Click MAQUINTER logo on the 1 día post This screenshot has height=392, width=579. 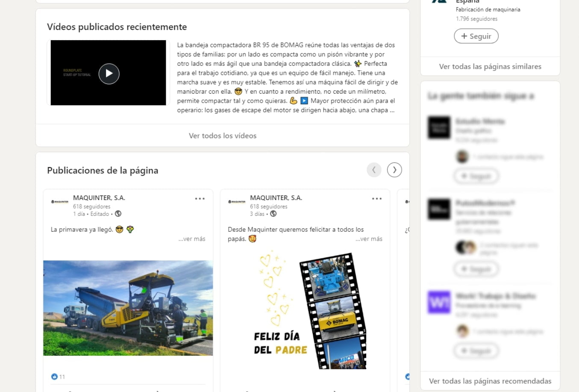(x=59, y=202)
